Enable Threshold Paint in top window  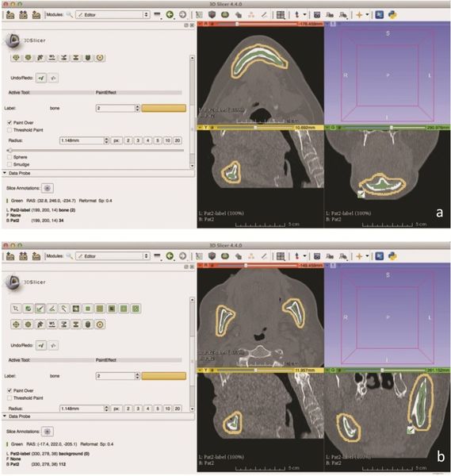coord(10,130)
